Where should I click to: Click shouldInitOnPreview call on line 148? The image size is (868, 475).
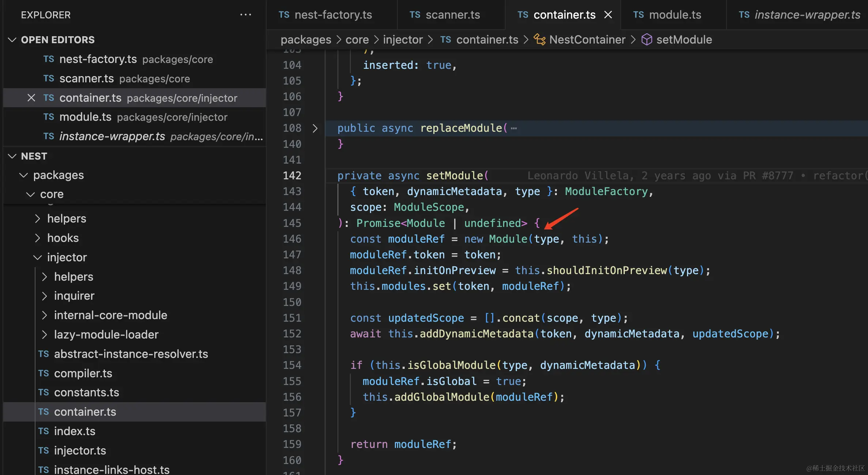(607, 270)
